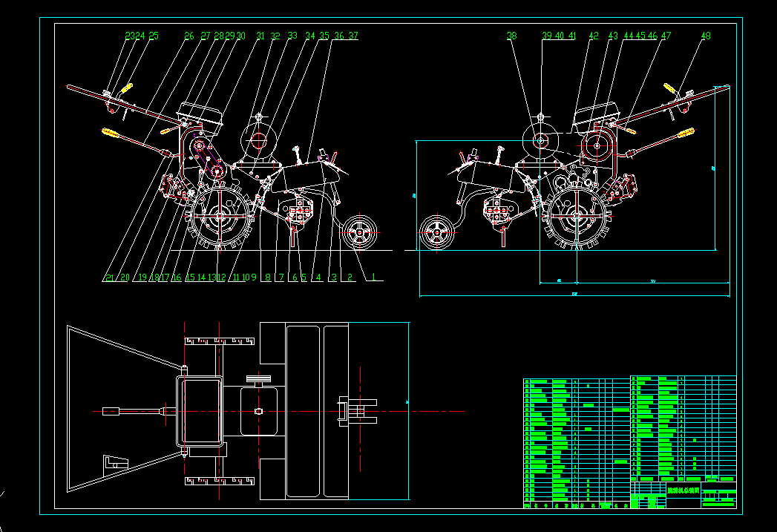Viewport: 777px width, 532px height.
Task: Select part callout number 42
Action: pyautogui.click(x=594, y=36)
